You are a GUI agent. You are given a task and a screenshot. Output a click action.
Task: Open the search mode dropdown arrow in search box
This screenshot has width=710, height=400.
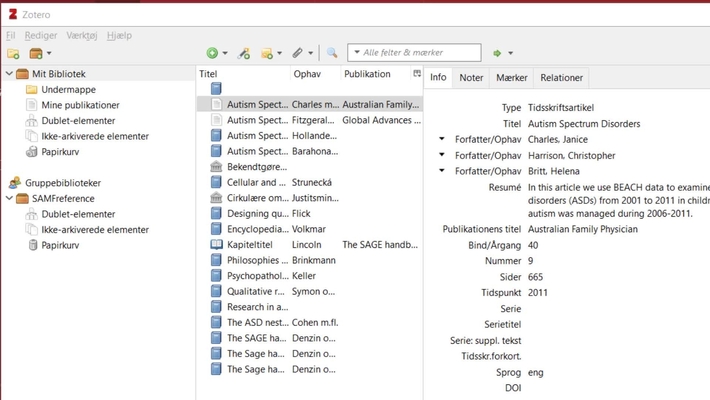[x=357, y=53]
